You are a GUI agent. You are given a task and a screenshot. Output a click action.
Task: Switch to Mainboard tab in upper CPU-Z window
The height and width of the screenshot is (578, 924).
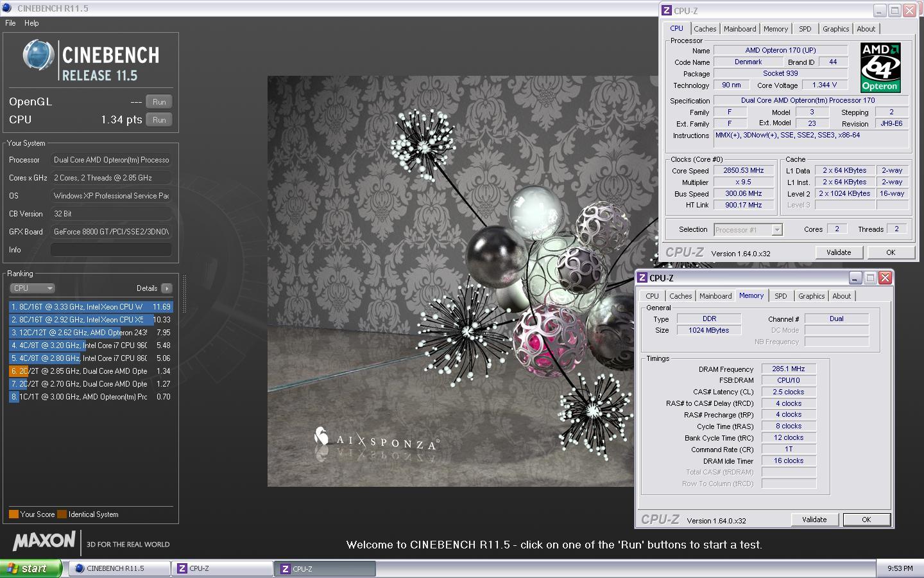click(740, 29)
